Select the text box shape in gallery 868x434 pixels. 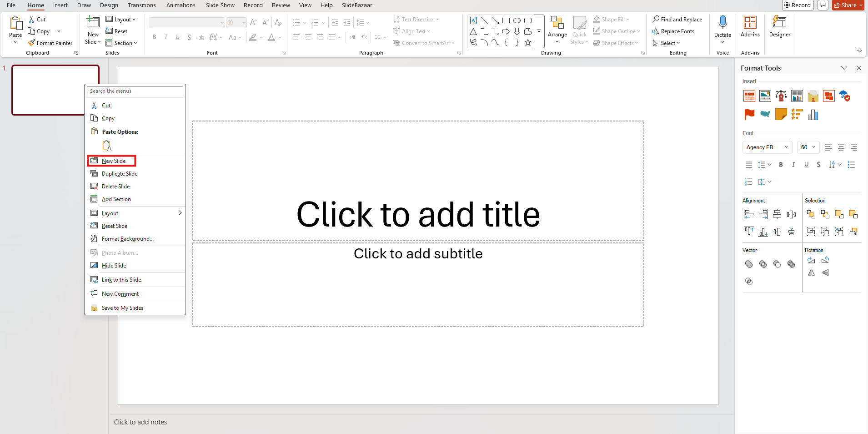tap(473, 20)
